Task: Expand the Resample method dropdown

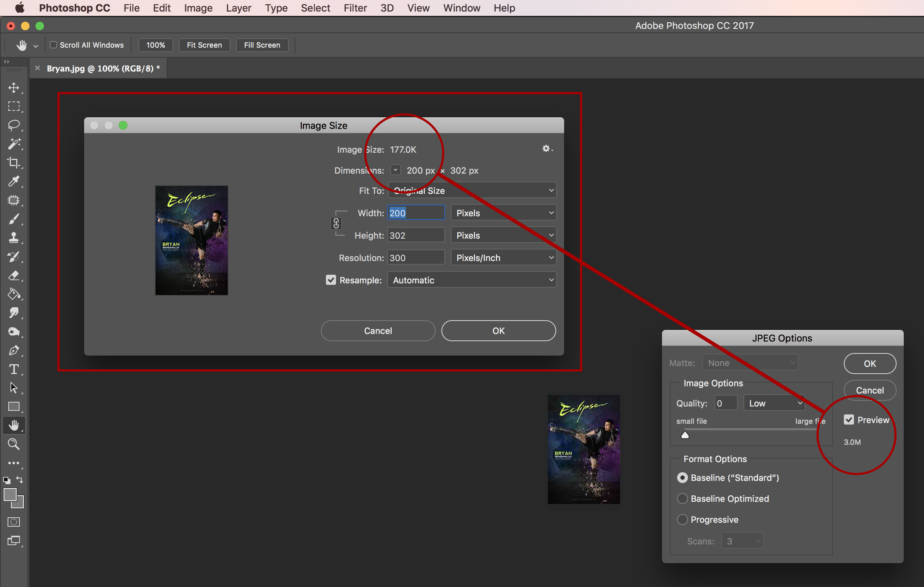Action: pyautogui.click(x=471, y=280)
